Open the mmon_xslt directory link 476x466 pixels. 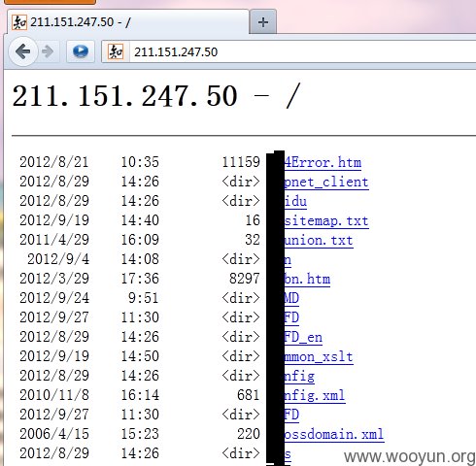tap(319, 356)
